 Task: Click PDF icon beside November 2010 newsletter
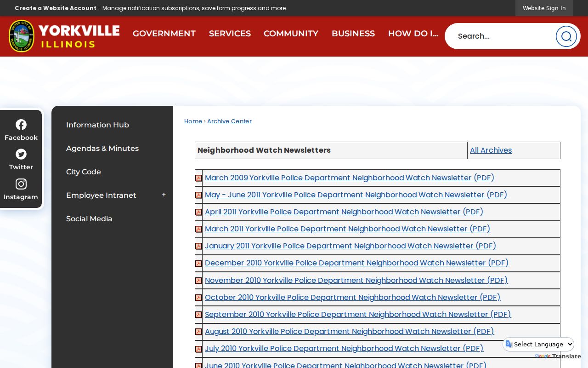tap(198, 281)
